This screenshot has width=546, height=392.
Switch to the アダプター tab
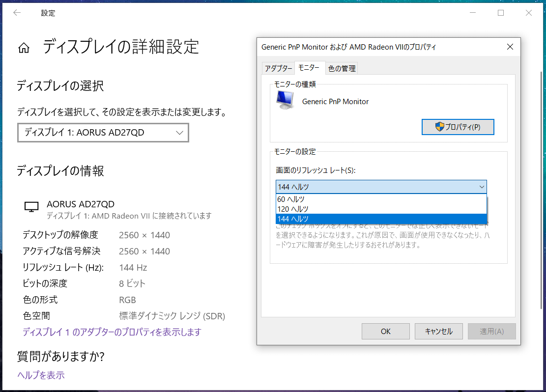(x=278, y=68)
